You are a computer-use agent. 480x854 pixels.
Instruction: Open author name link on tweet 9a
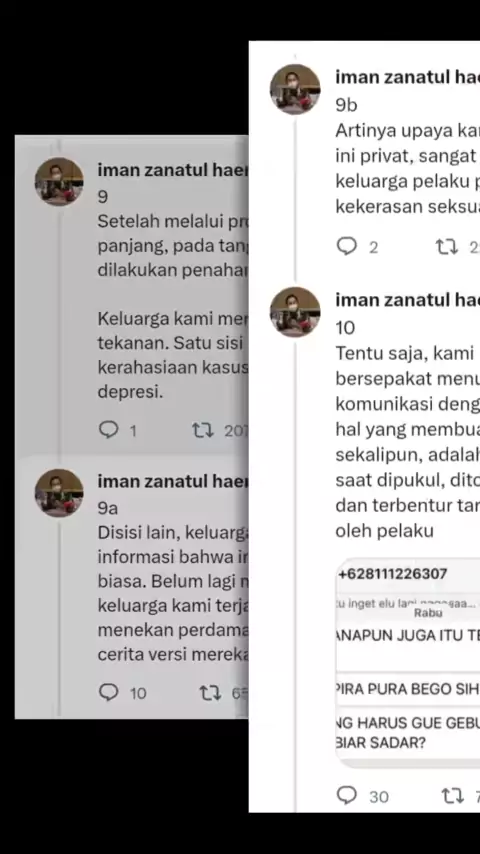173,481
